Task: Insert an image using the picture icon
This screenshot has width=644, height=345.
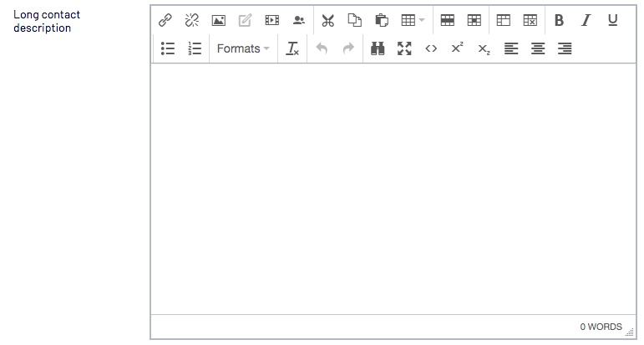Action: pos(219,20)
